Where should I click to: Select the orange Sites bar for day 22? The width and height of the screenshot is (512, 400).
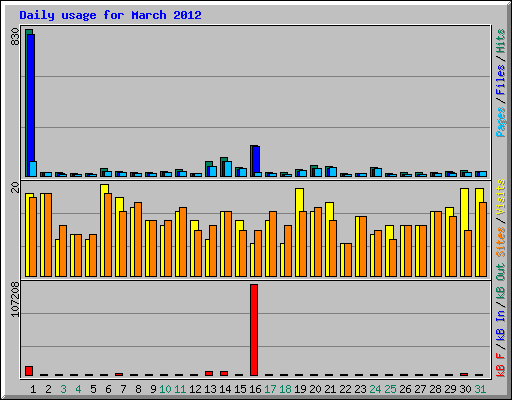click(348, 260)
